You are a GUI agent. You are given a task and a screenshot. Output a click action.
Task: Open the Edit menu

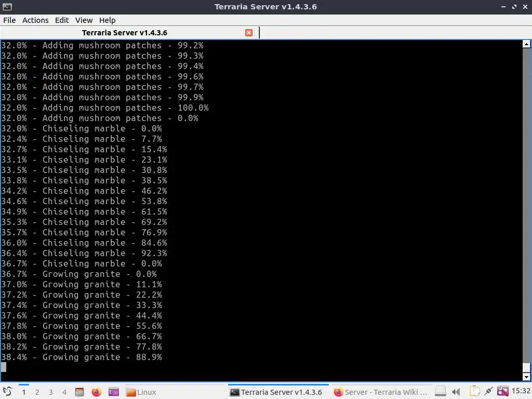coord(62,20)
